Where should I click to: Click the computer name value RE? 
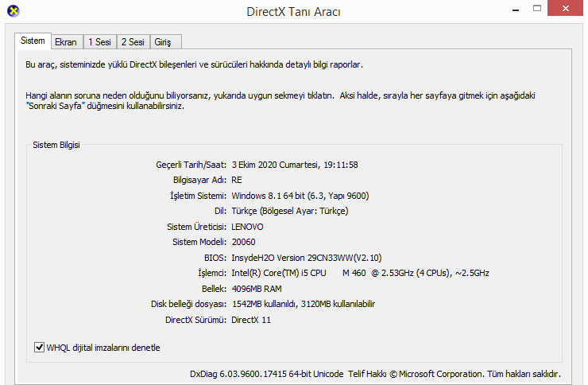coord(237,180)
